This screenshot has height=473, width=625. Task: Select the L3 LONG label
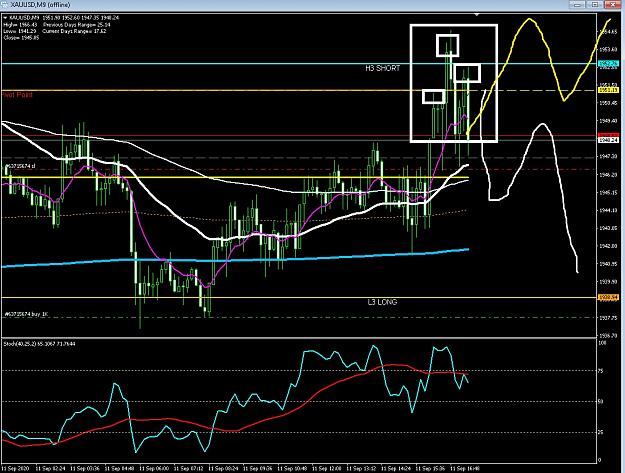pos(382,302)
